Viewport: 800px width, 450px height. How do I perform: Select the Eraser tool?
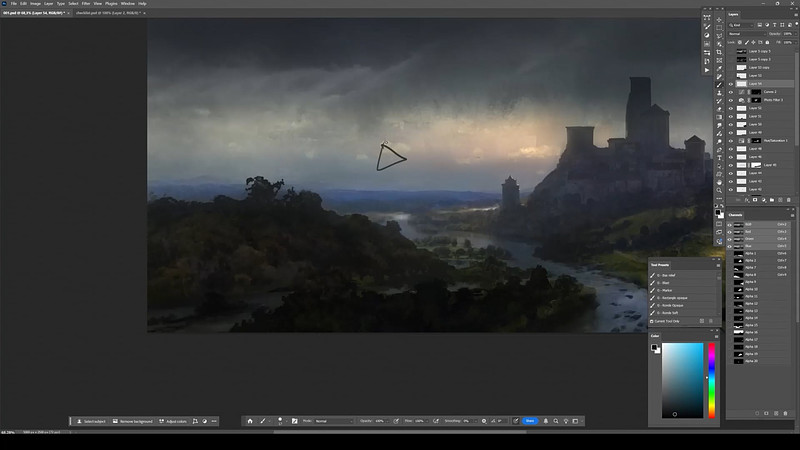click(x=719, y=109)
